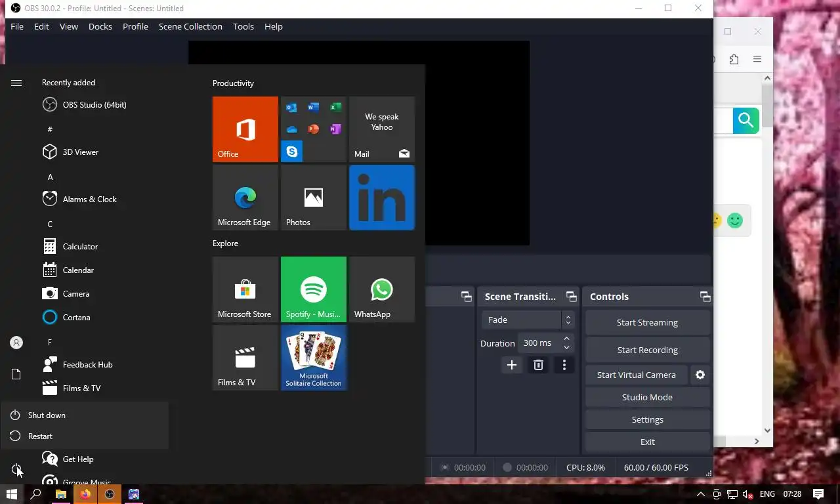Open the user account icon in Start
The width and height of the screenshot is (840, 504).
point(16,343)
